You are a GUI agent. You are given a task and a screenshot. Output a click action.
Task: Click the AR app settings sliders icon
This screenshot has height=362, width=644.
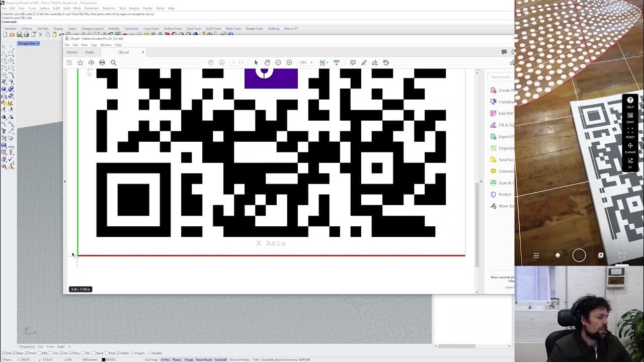pos(536,255)
